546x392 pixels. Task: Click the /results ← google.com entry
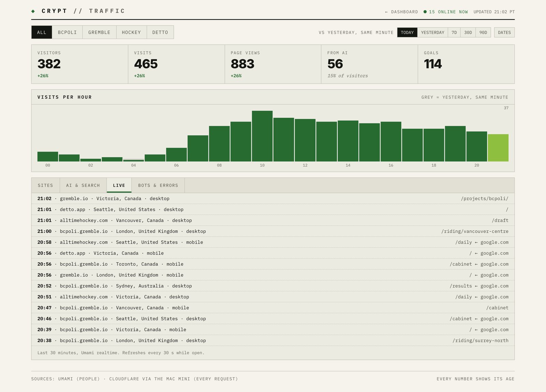pos(479,286)
